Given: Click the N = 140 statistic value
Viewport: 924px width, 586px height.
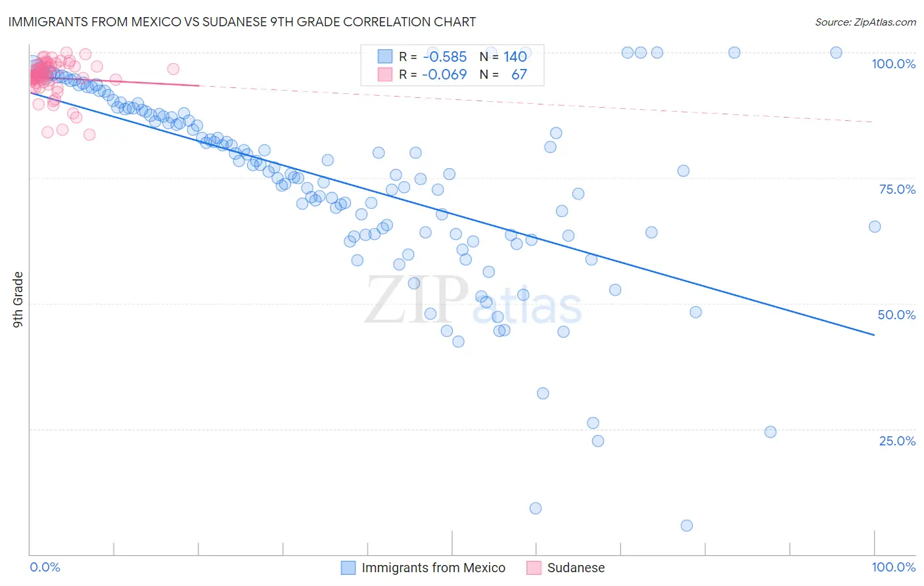Looking at the screenshot, I should [503, 56].
